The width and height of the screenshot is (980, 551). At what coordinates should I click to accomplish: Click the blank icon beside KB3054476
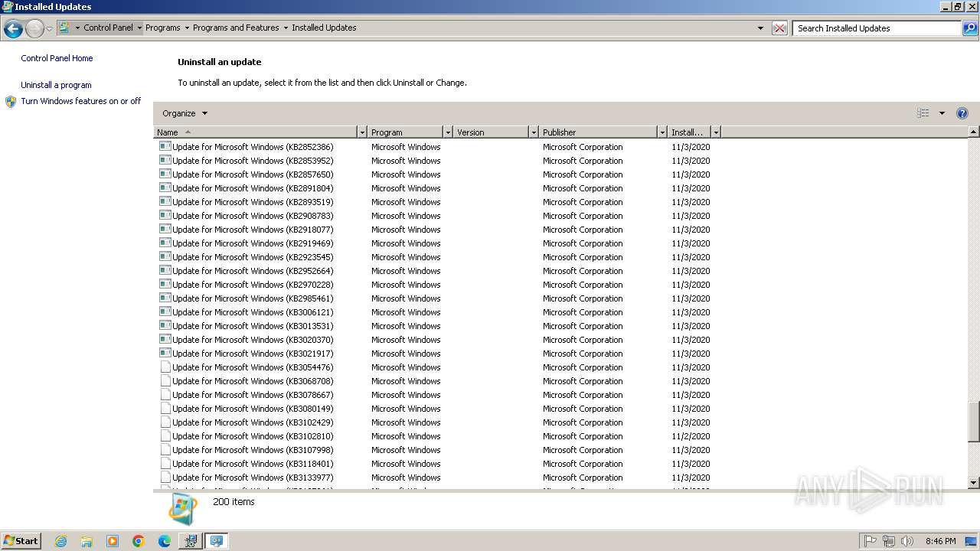click(x=165, y=367)
